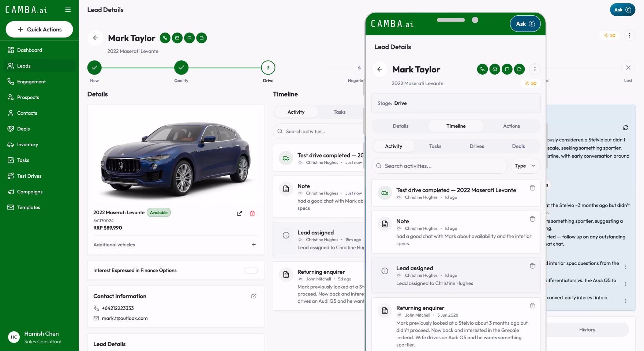Click the phone call icon beside Mark Taylor in desktop view

pyautogui.click(x=165, y=38)
